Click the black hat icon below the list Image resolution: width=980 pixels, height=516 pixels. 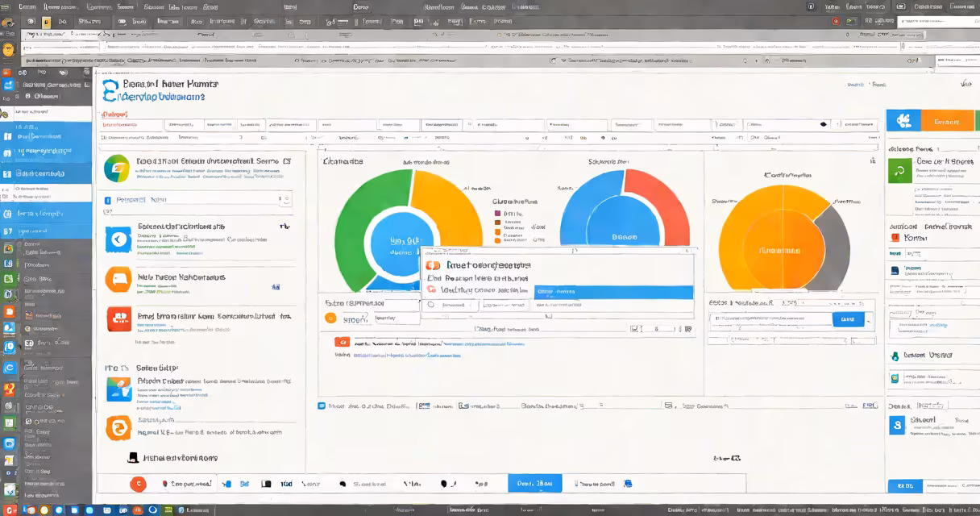click(134, 458)
